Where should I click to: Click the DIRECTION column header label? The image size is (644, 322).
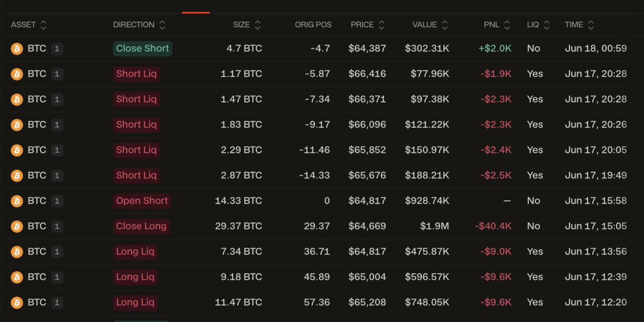(x=134, y=25)
